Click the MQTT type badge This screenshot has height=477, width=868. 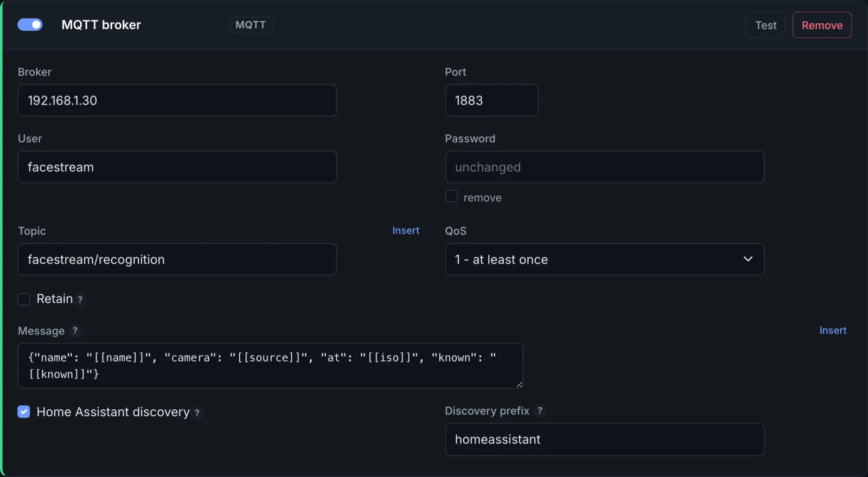(251, 25)
